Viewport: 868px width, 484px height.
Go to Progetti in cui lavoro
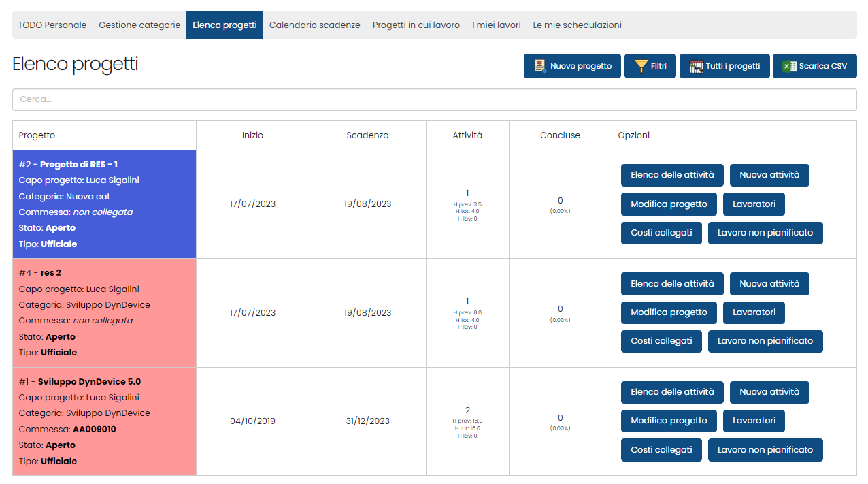point(416,25)
